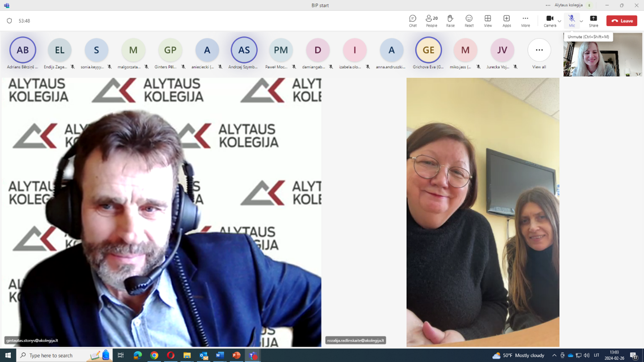Open the Apps menu in Teams
The width and height of the screenshot is (644, 362).
point(507,21)
